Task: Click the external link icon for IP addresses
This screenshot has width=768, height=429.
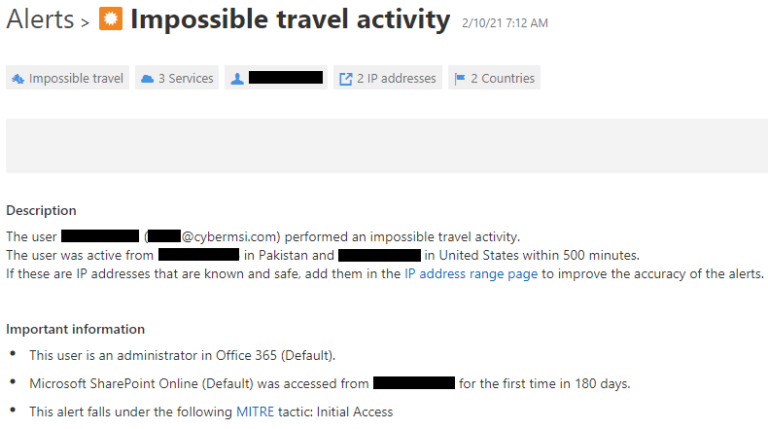Action: [x=346, y=79]
